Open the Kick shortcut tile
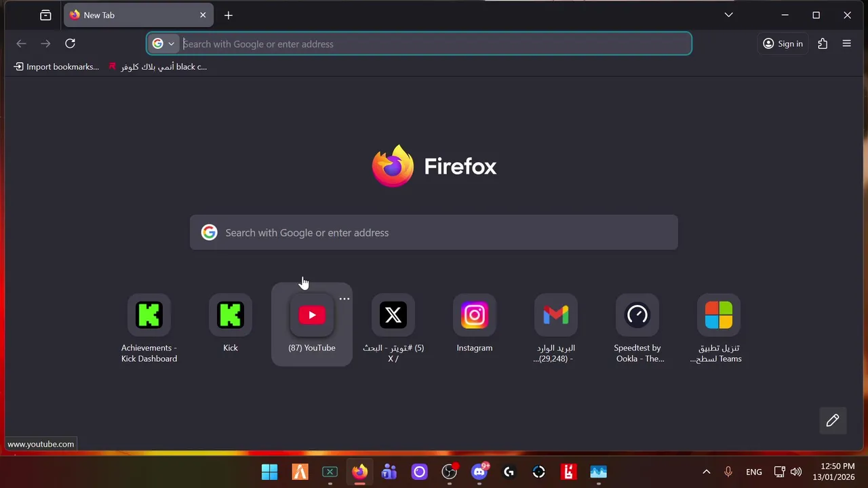 click(x=231, y=323)
